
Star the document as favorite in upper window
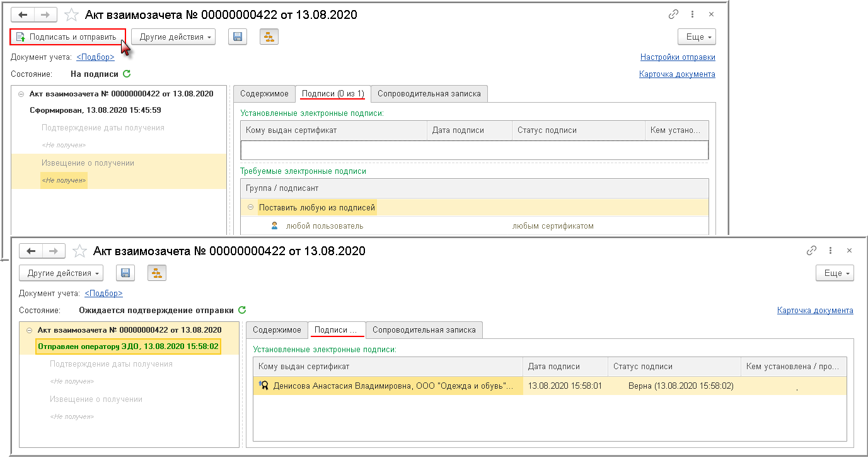coord(72,14)
